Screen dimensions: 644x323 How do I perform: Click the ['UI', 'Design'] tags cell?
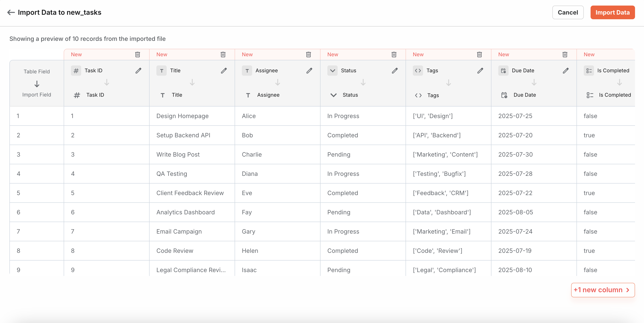[x=448, y=116]
